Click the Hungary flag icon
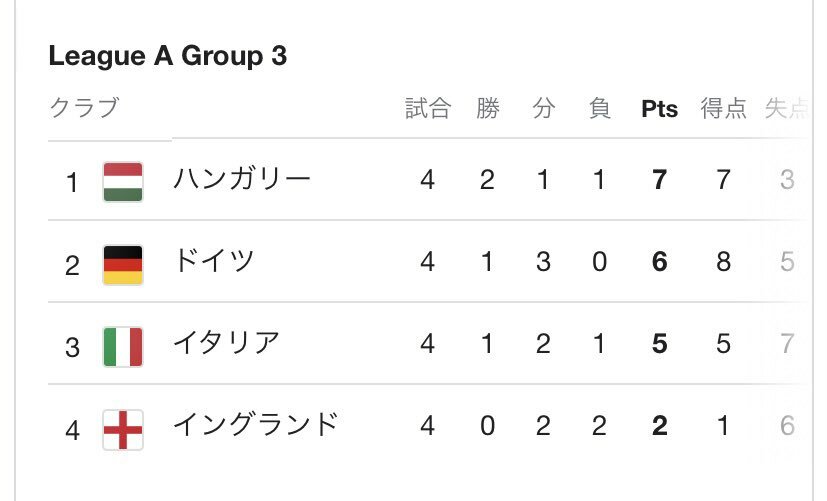 pyautogui.click(x=123, y=181)
